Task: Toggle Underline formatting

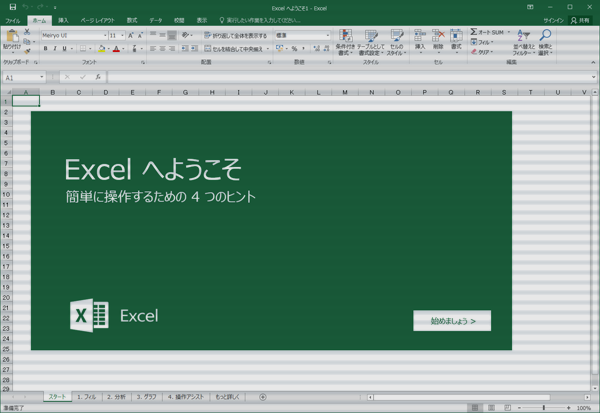Action: pos(64,49)
